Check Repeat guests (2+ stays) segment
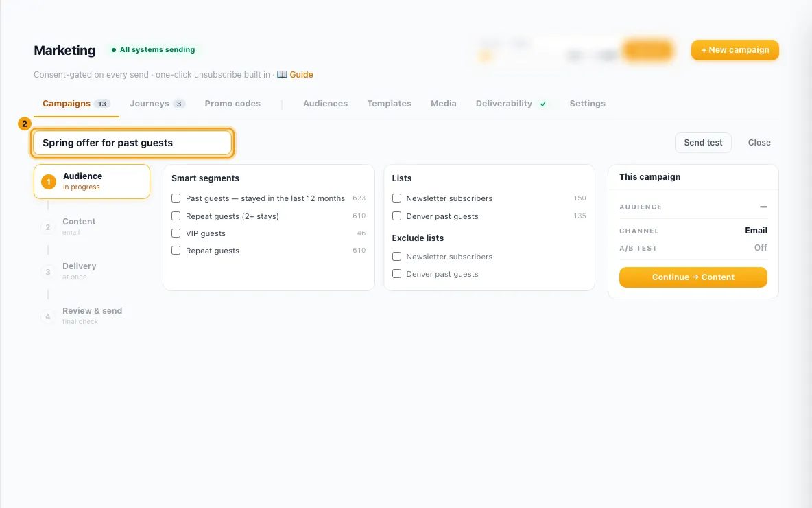The width and height of the screenshot is (812, 508). [176, 216]
